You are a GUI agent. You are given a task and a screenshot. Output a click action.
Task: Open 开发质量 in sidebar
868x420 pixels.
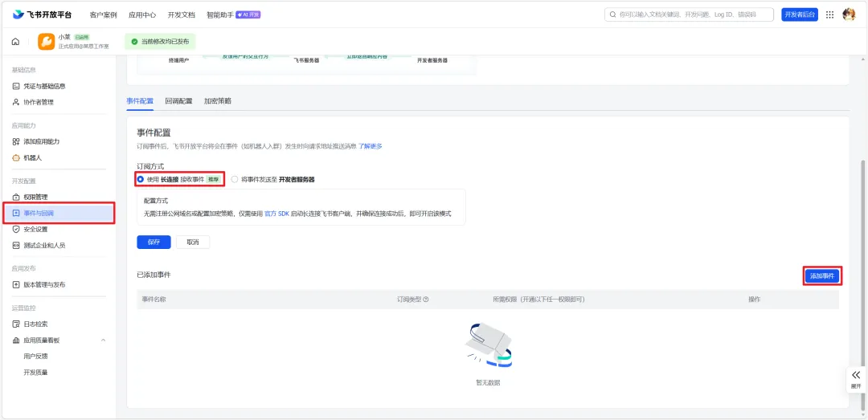[x=35, y=373]
